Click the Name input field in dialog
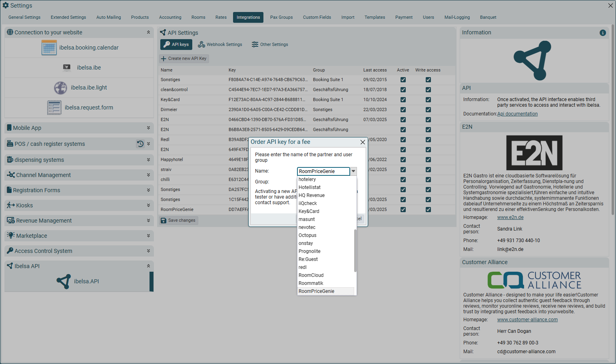The height and width of the screenshot is (364, 616). tap(323, 171)
